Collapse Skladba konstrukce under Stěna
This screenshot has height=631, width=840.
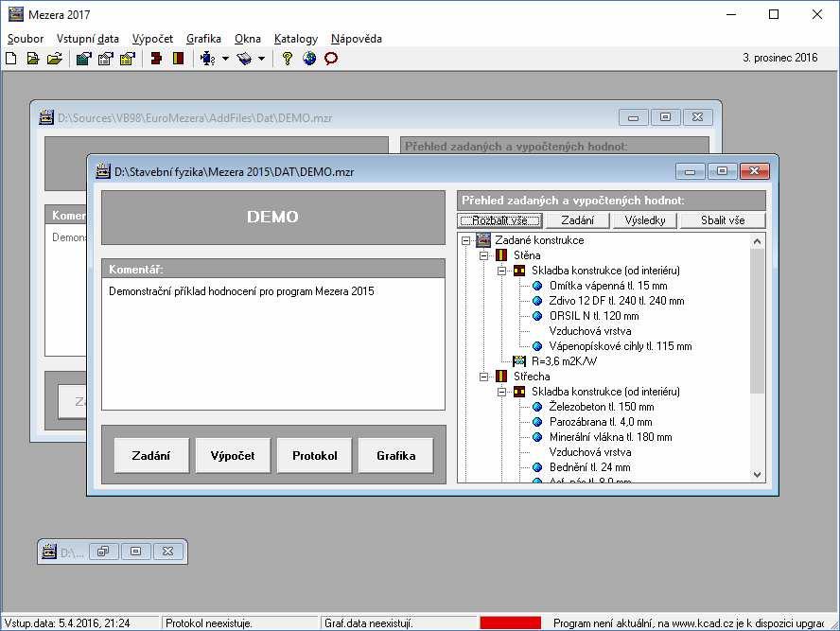pos(502,271)
